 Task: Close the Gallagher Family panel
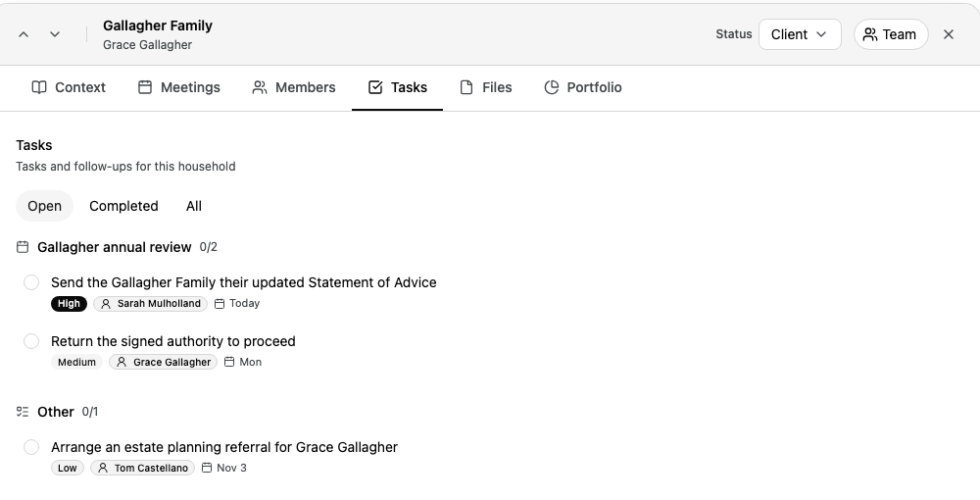point(948,34)
